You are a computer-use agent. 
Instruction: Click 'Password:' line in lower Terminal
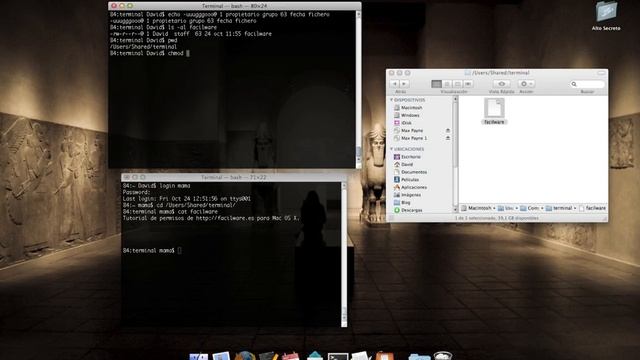coord(136,192)
